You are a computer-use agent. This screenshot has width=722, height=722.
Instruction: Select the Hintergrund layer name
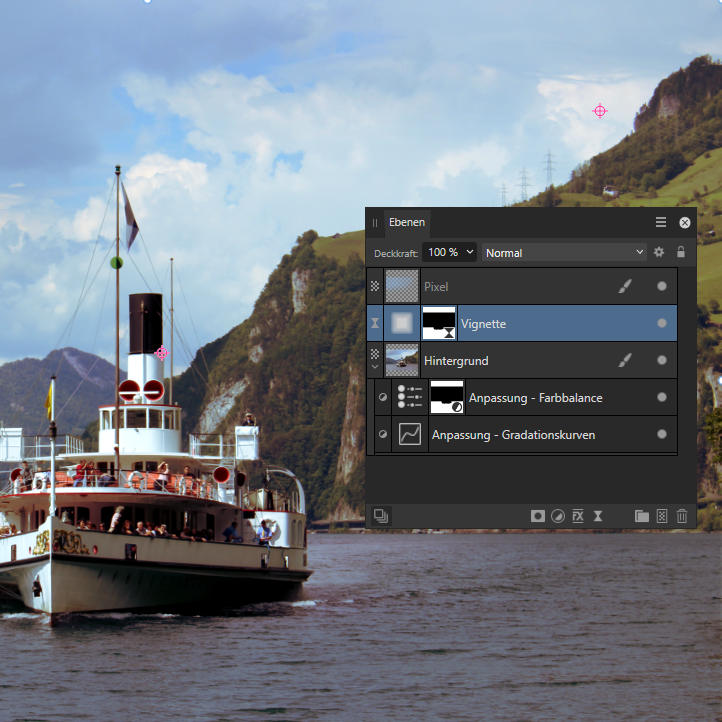[456, 361]
